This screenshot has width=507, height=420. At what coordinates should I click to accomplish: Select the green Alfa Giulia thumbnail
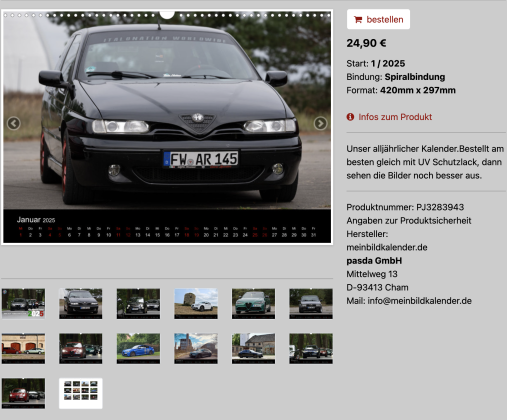(x=253, y=304)
